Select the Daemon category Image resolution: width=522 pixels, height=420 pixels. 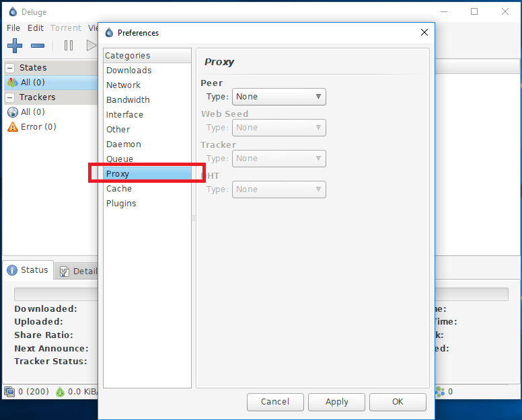[147, 144]
